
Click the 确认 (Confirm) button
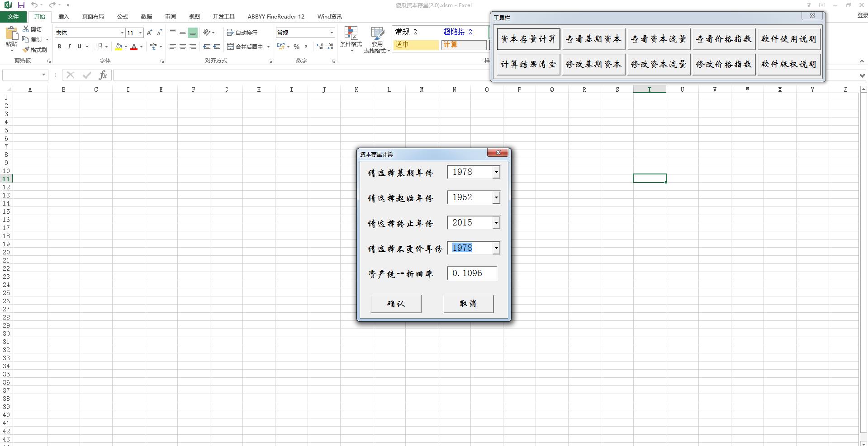pyautogui.click(x=396, y=304)
